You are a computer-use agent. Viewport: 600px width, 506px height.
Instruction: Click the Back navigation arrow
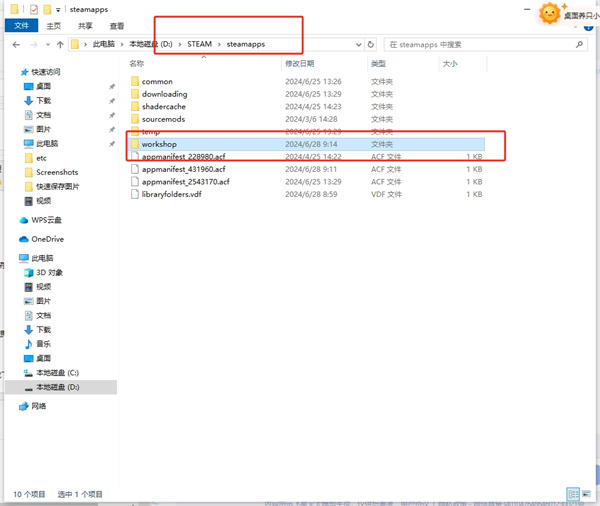pyautogui.click(x=15, y=45)
